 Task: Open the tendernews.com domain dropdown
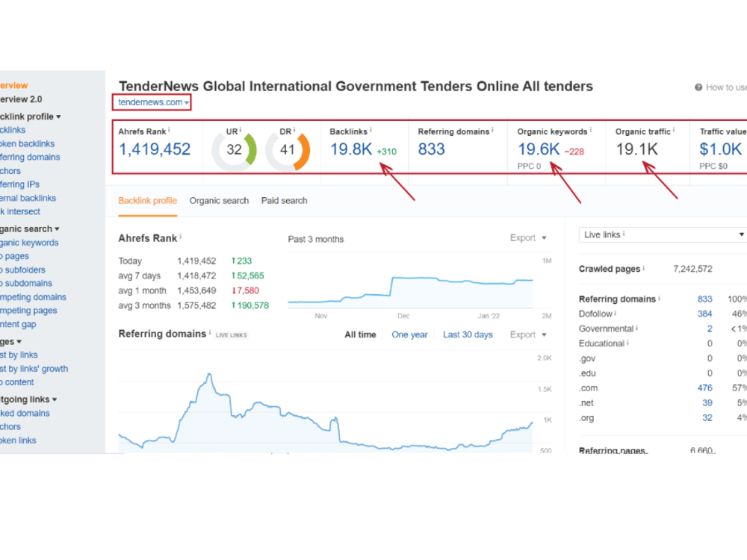click(x=153, y=102)
